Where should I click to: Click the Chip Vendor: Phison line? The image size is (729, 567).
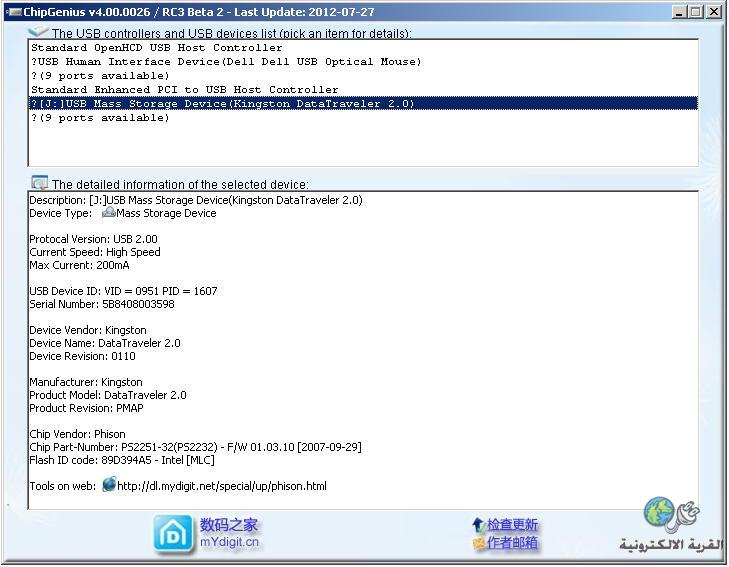point(78,435)
